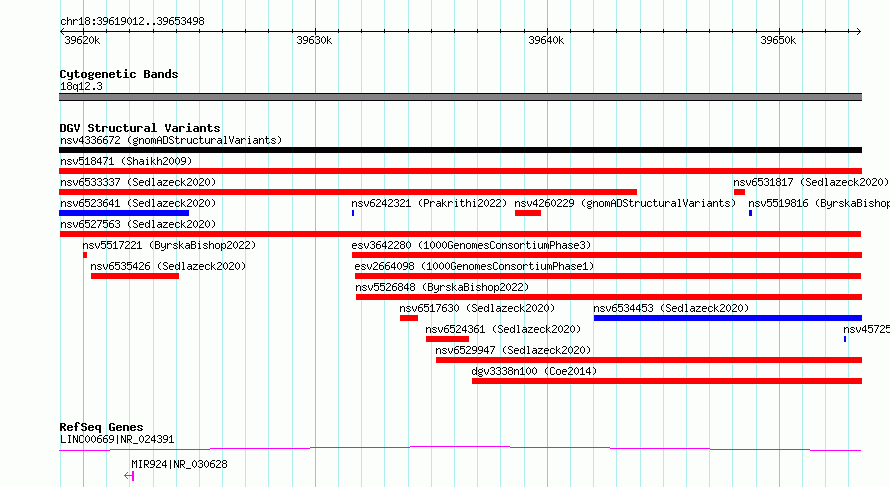
Task: Click the Cytogenetic Bands track title
Action: pos(119,74)
